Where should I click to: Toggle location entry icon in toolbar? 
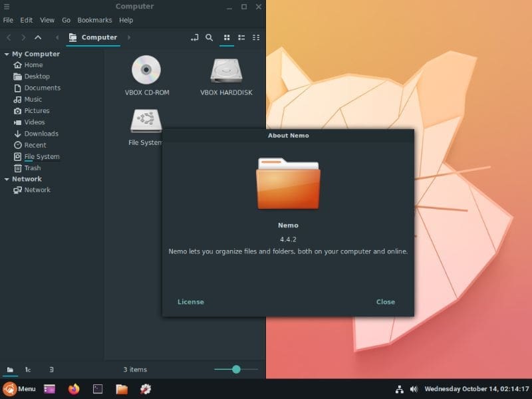coord(194,37)
